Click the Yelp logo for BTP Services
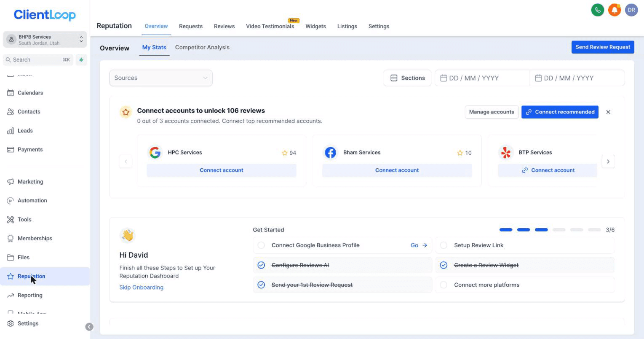 (506, 153)
